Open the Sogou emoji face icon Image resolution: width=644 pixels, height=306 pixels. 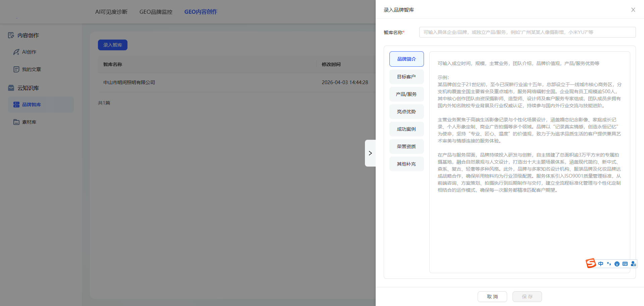point(617,264)
